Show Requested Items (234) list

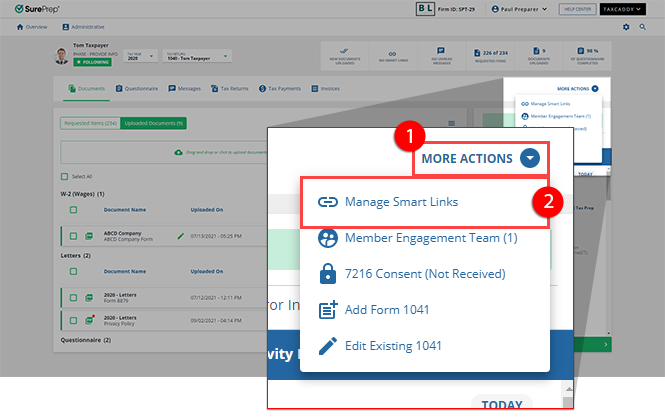point(90,123)
